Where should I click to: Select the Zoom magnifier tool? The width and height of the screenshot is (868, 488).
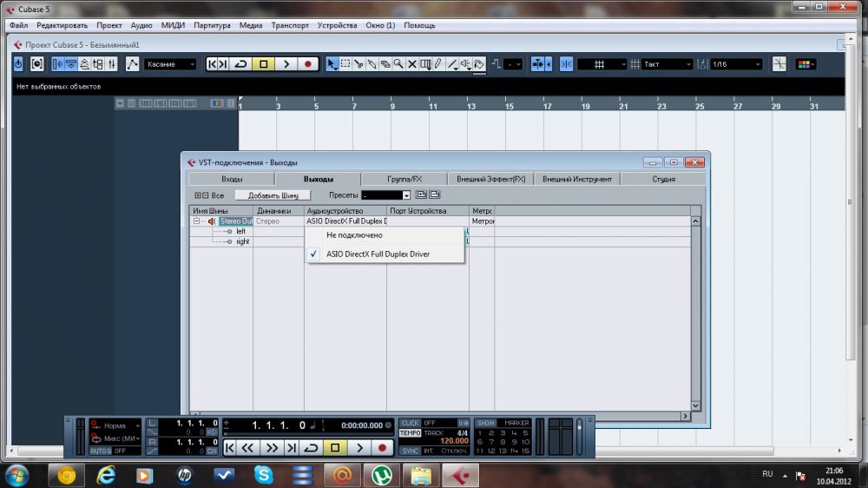398,64
